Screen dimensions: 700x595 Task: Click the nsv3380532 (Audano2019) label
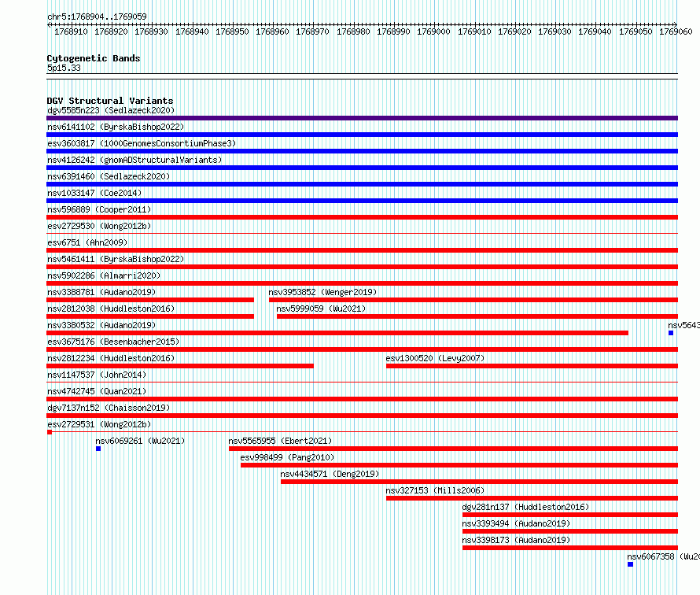pos(101,325)
